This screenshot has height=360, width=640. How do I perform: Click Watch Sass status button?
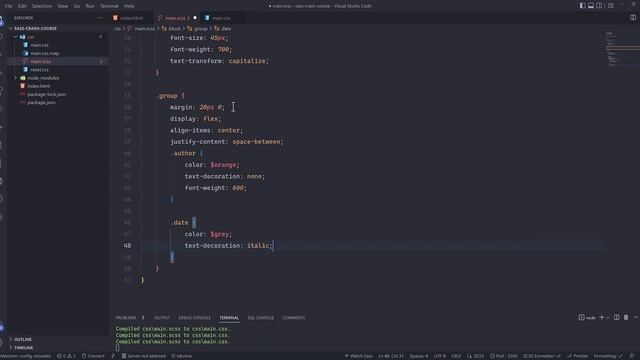[358, 356]
